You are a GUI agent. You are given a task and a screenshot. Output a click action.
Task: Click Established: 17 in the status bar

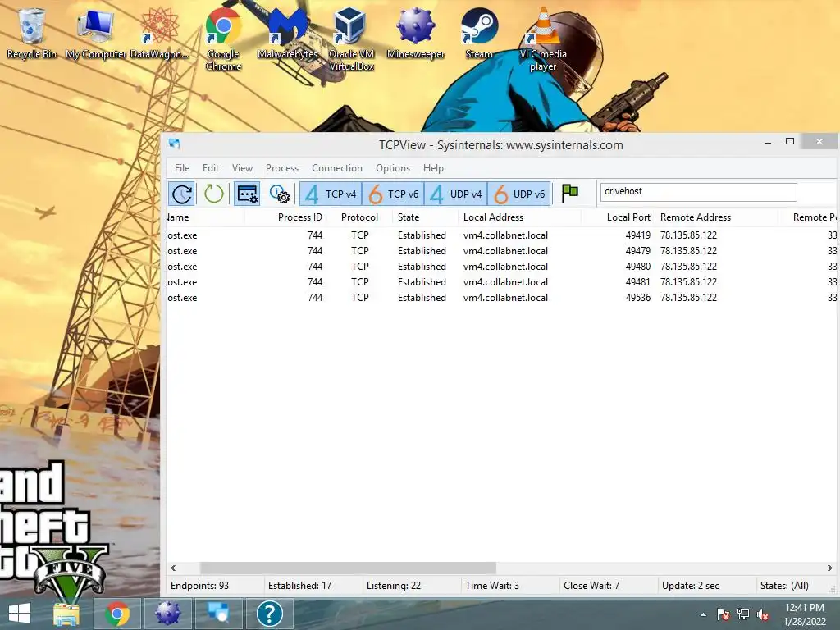pos(299,586)
